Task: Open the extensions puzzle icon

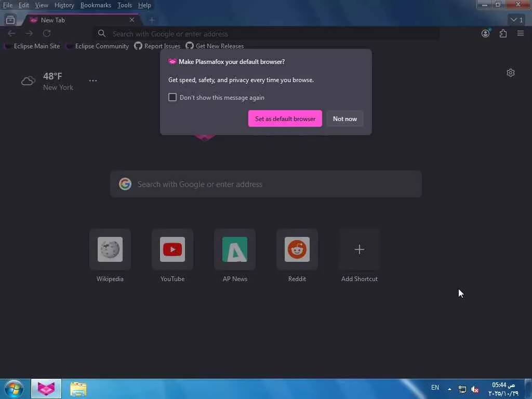Action: tap(503, 33)
